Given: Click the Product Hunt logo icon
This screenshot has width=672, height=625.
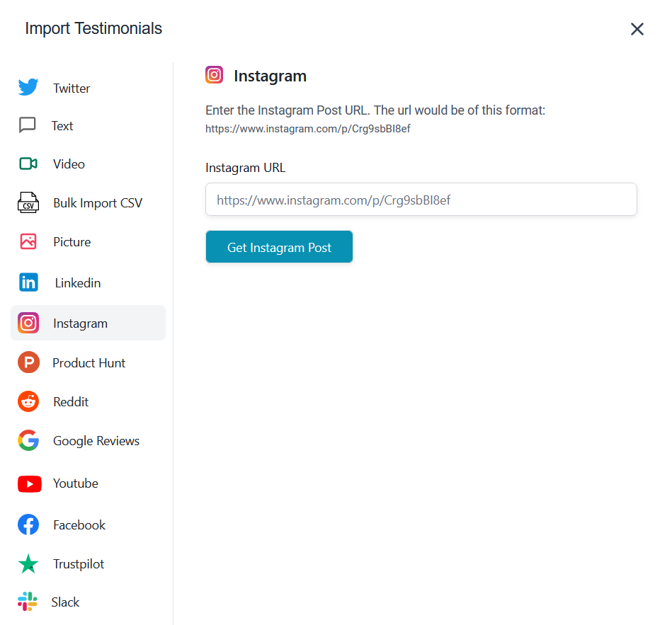Looking at the screenshot, I should (28, 362).
